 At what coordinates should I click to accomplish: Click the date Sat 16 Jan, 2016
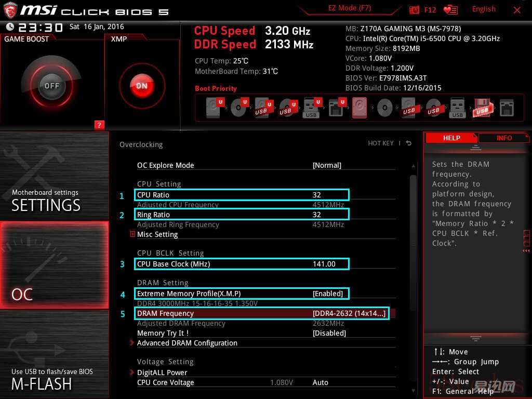click(97, 27)
